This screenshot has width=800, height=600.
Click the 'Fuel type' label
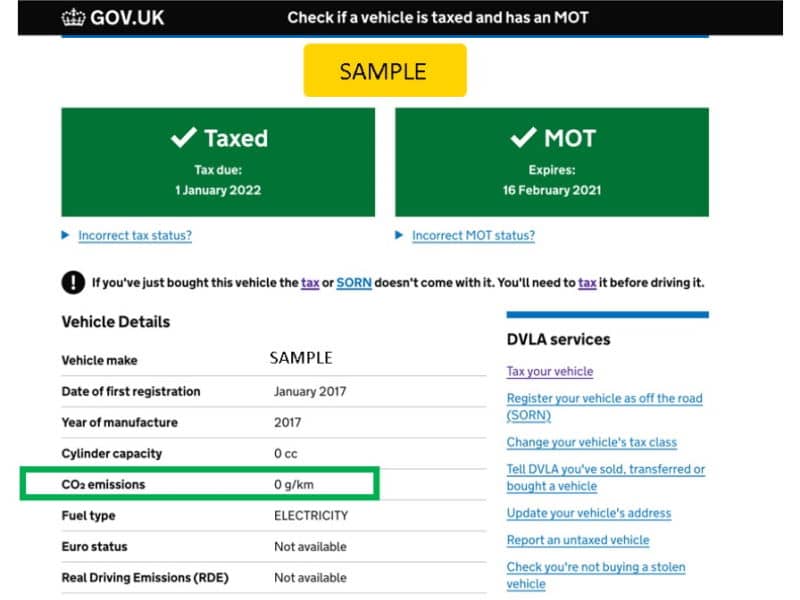(88, 516)
